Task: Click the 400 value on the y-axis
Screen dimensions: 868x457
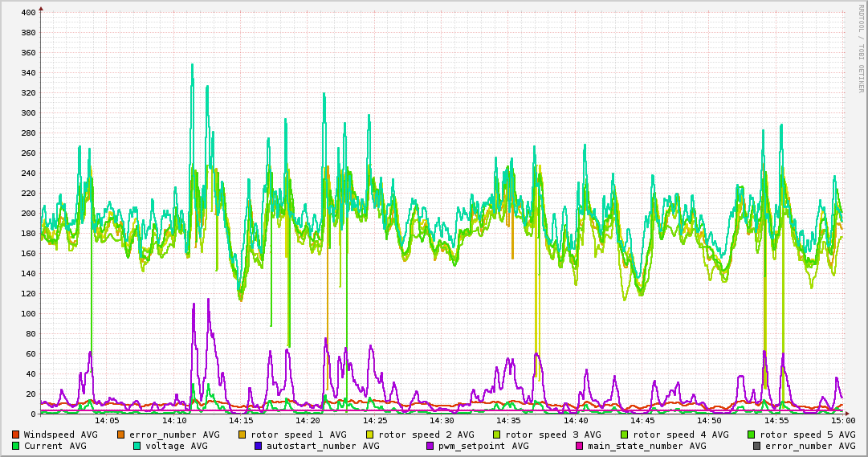Action: (x=29, y=13)
